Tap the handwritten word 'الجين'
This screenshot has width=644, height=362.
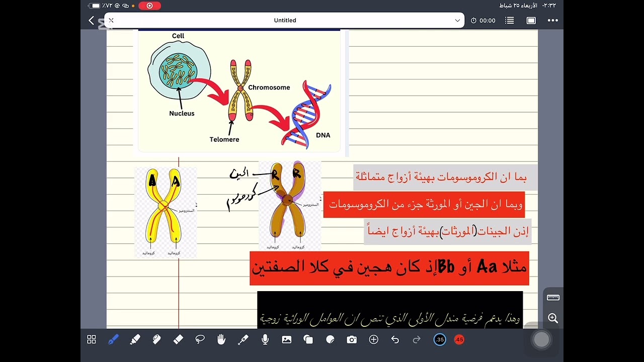(239, 174)
